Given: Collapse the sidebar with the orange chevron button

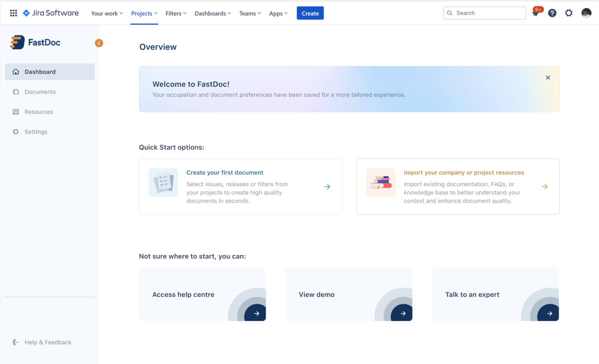Looking at the screenshot, I should [x=99, y=43].
